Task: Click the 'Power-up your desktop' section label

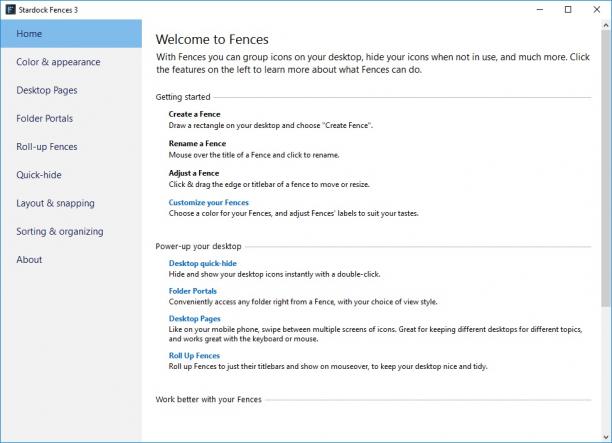Action: click(x=198, y=246)
